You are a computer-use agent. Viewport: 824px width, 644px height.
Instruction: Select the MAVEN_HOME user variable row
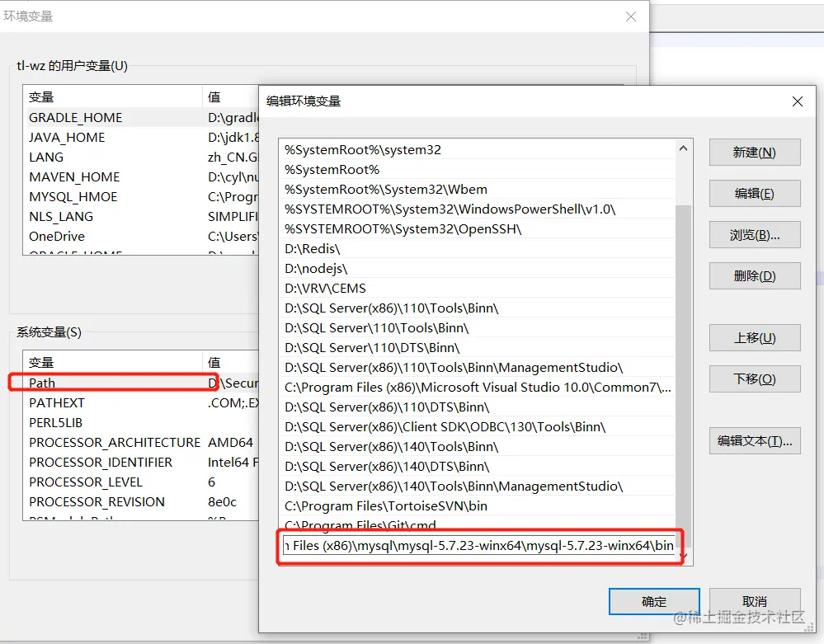pyautogui.click(x=141, y=177)
